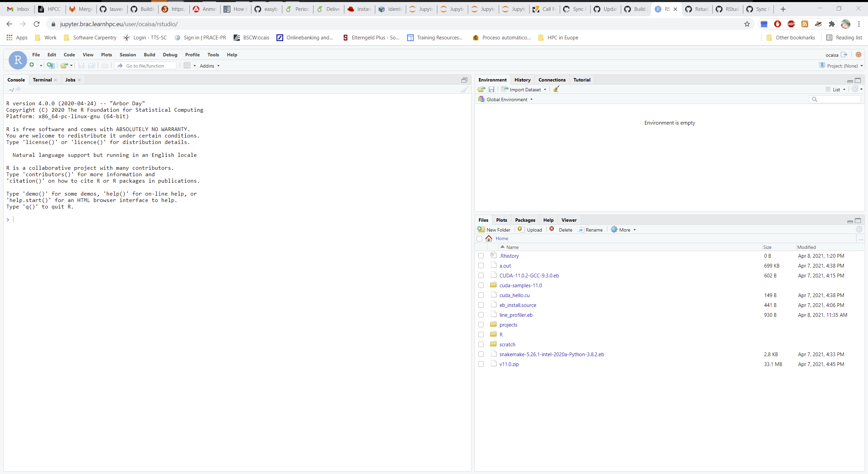Click the sign out icon next to ocaisa
This screenshot has width=868, height=474.
tap(844, 55)
